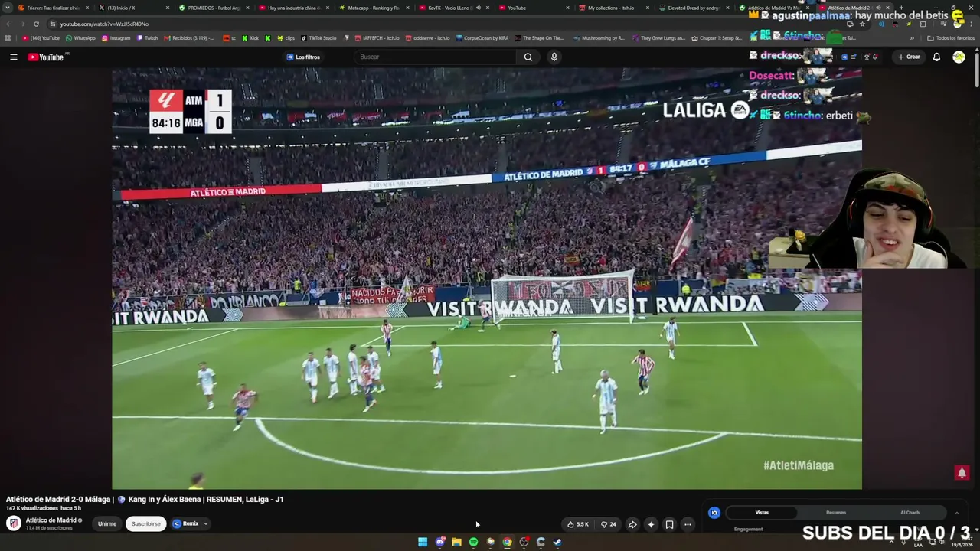Open the Instagram bookmark
Image resolution: width=980 pixels, height=551 pixels.
(x=116, y=38)
